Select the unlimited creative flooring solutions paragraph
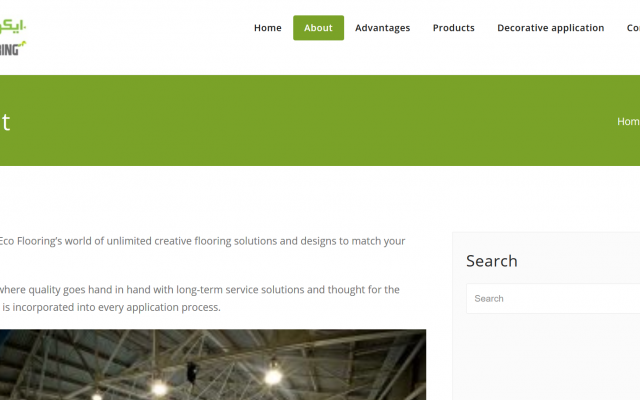Image resolution: width=640 pixels, height=400 pixels. pyautogui.click(x=202, y=241)
